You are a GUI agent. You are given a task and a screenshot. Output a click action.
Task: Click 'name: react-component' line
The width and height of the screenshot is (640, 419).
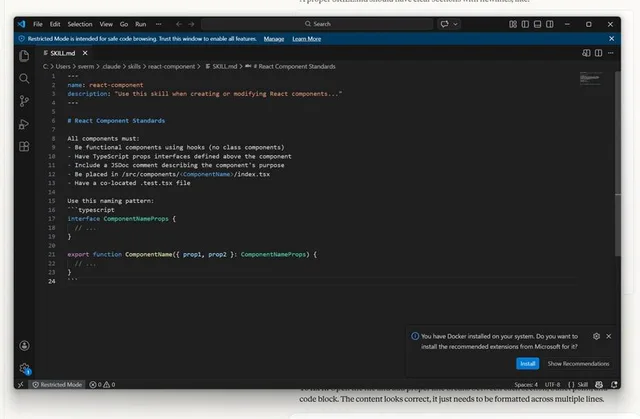click(x=105, y=85)
